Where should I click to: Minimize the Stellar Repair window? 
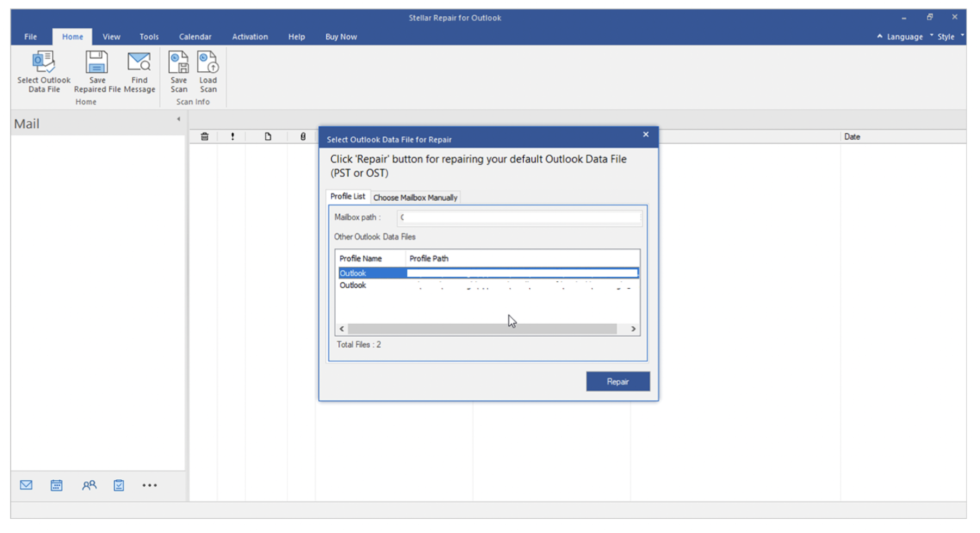pyautogui.click(x=904, y=17)
